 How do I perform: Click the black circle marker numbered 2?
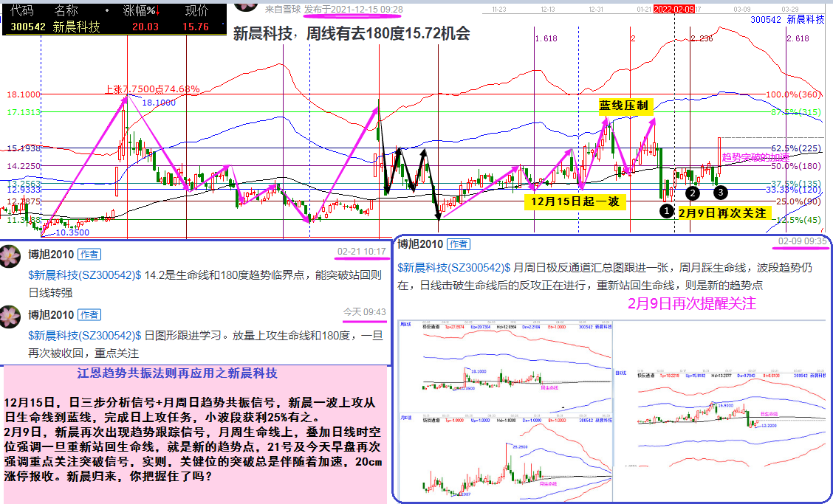693,193
